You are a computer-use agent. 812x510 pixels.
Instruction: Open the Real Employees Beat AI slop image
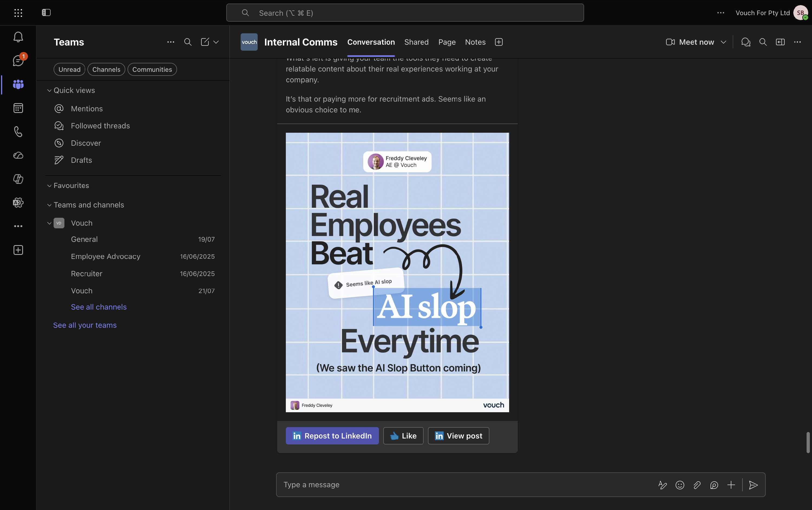[397, 272]
